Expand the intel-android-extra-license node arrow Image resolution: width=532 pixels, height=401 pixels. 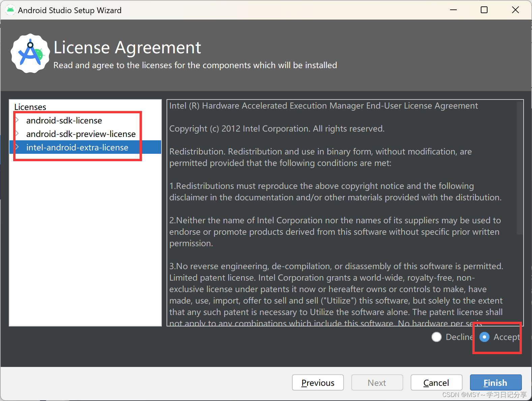17,147
